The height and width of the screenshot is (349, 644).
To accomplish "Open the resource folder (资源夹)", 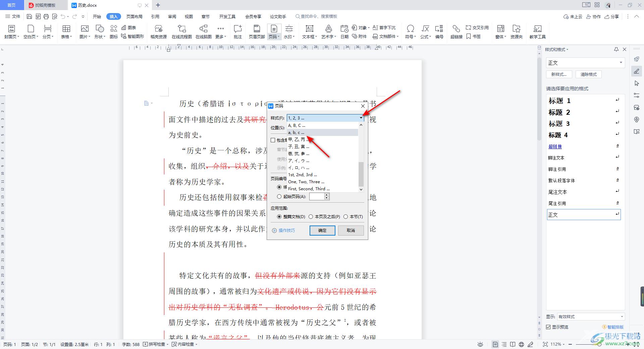I will pos(517,32).
